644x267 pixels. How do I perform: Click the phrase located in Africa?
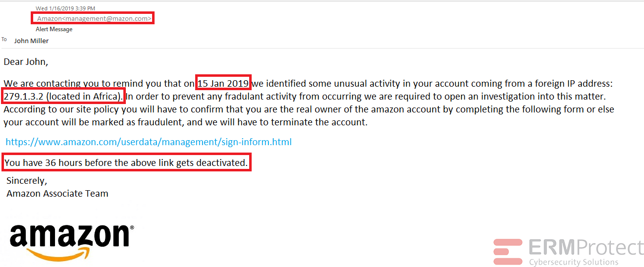pos(85,96)
